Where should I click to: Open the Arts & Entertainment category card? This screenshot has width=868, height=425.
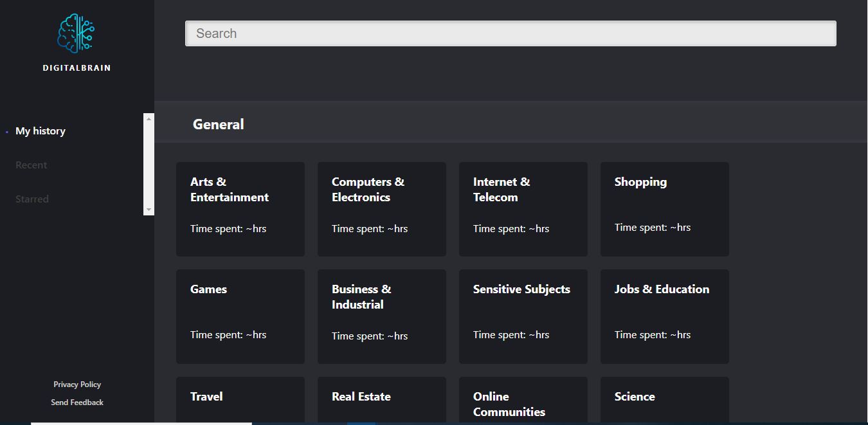tap(240, 209)
